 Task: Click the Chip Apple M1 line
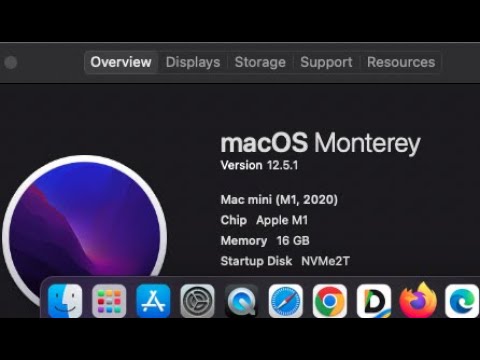pos(264,220)
